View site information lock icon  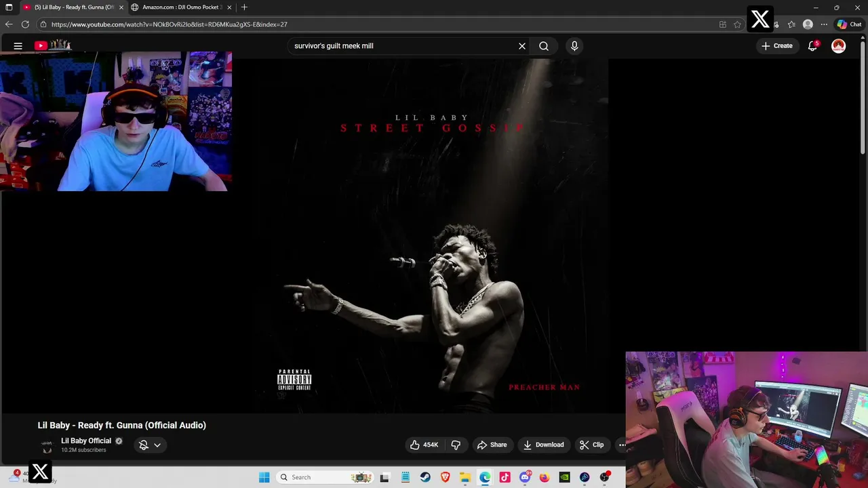click(x=43, y=24)
